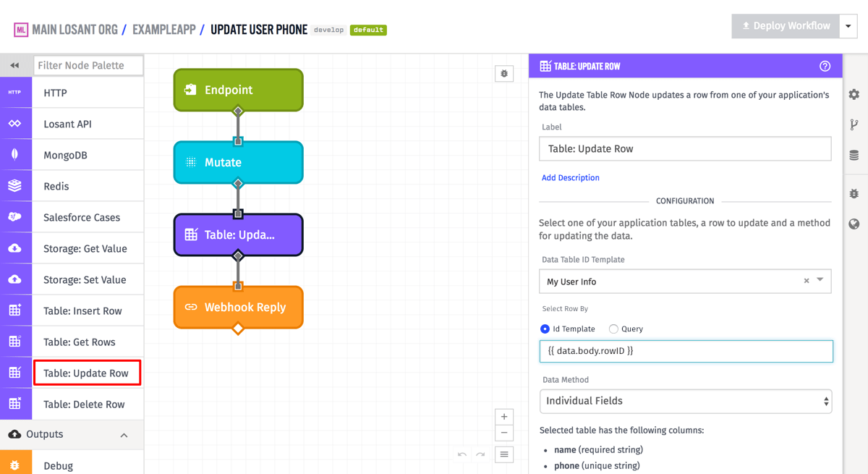
Task: Clear the My User Info table selection
Action: pyautogui.click(x=807, y=281)
